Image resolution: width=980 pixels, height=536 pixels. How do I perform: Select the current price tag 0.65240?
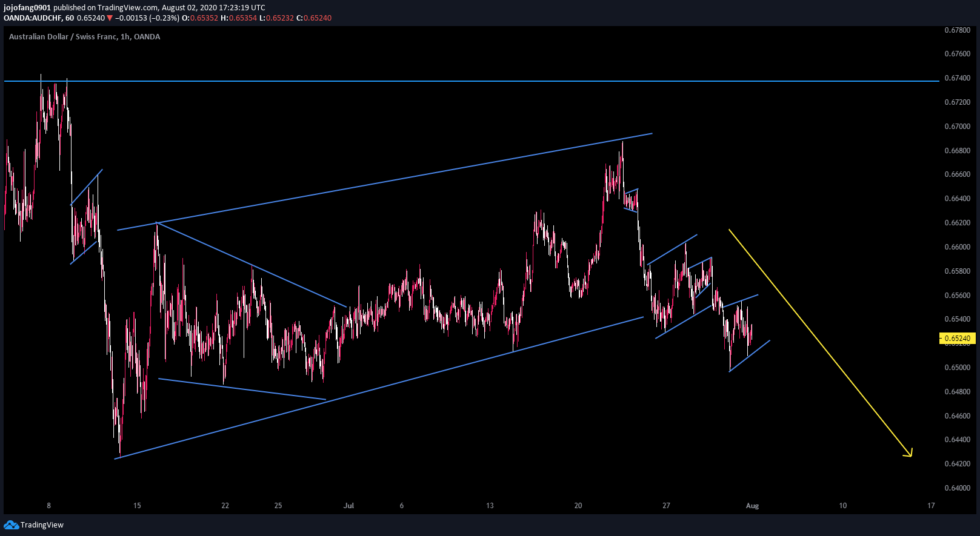point(958,339)
